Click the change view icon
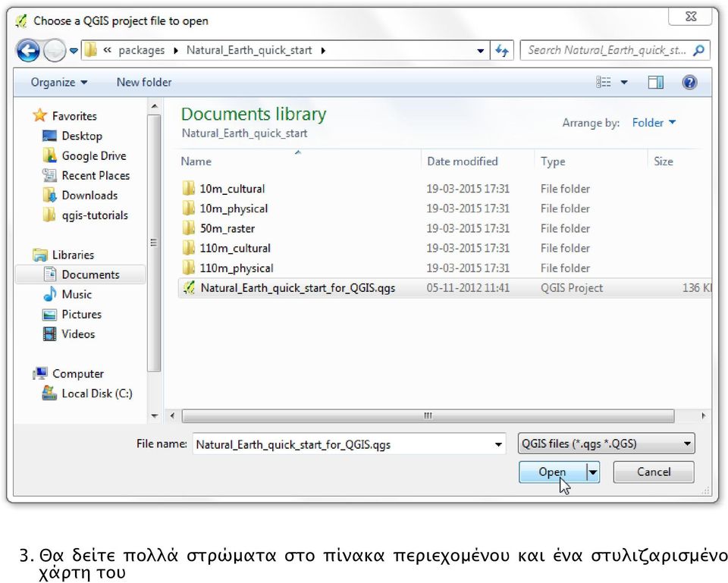This screenshot has height=583, width=728. click(604, 82)
